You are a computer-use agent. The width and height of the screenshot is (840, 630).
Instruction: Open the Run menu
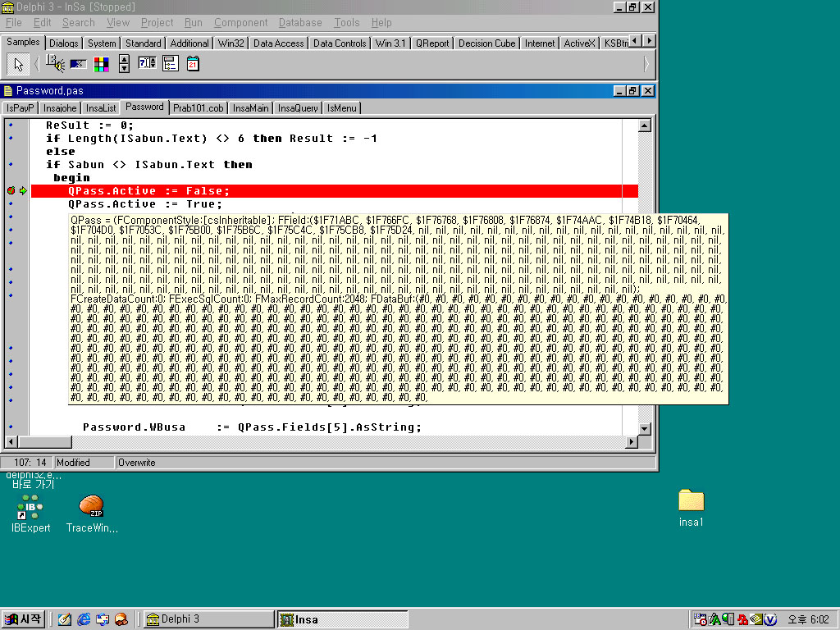tap(193, 23)
